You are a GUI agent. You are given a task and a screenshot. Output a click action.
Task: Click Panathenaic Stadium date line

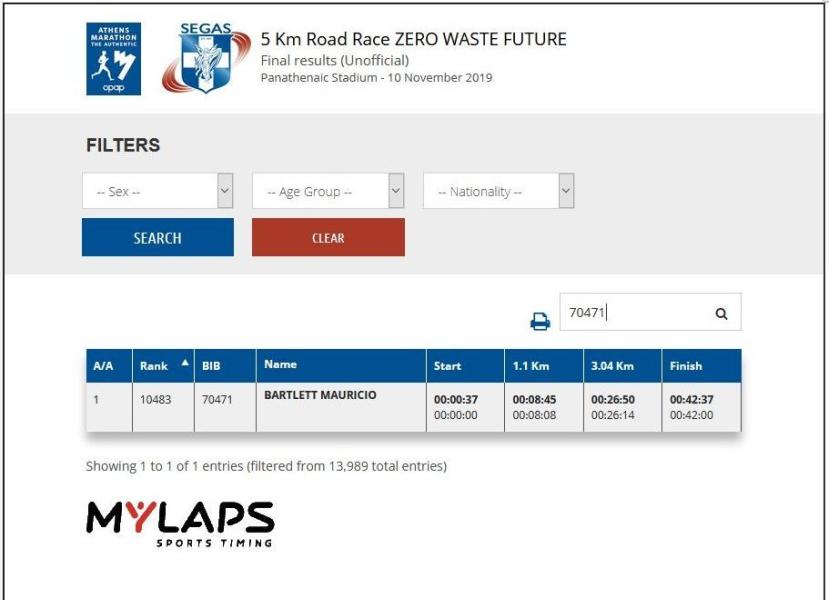tap(376, 78)
